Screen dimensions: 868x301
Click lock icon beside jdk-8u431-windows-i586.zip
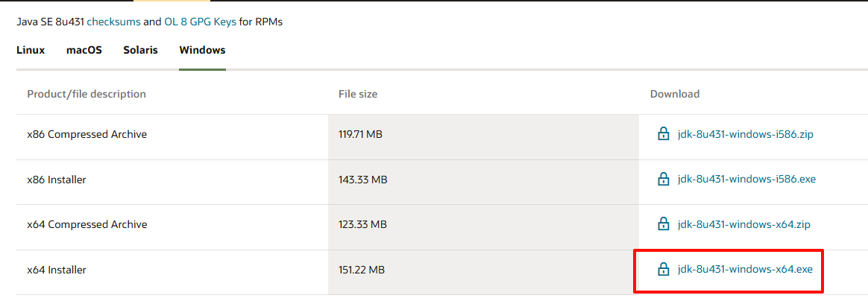click(x=663, y=134)
